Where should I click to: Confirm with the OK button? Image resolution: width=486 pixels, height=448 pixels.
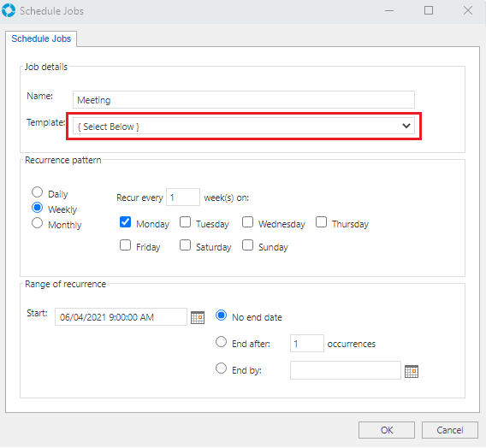click(x=387, y=430)
